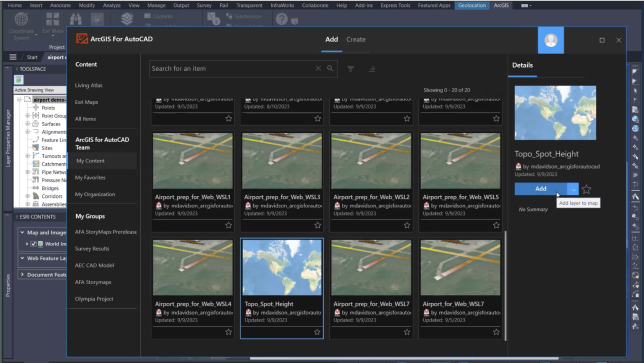Favorite the Airport_prep_for_Web_WSL3 card star
Screen dimensions: 644x363
pyautogui.click(x=317, y=225)
